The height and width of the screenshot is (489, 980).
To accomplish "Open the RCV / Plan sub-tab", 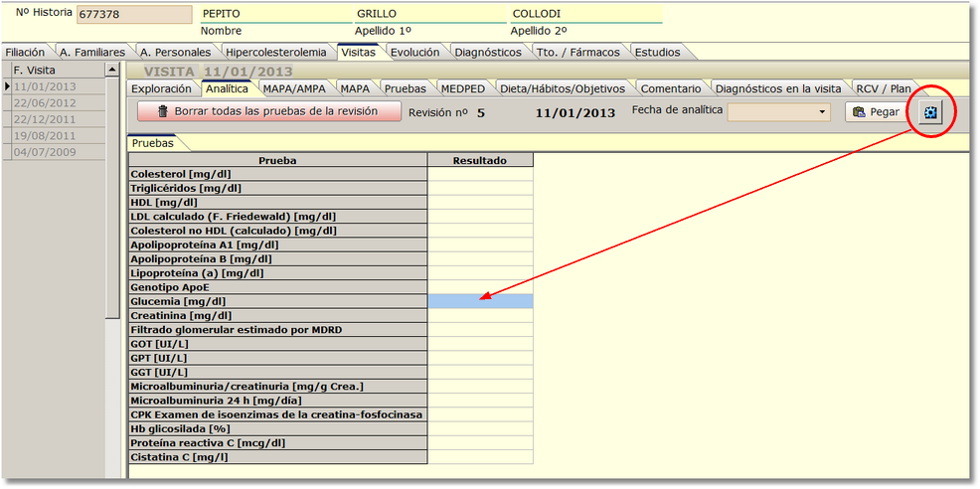I will tap(884, 88).
